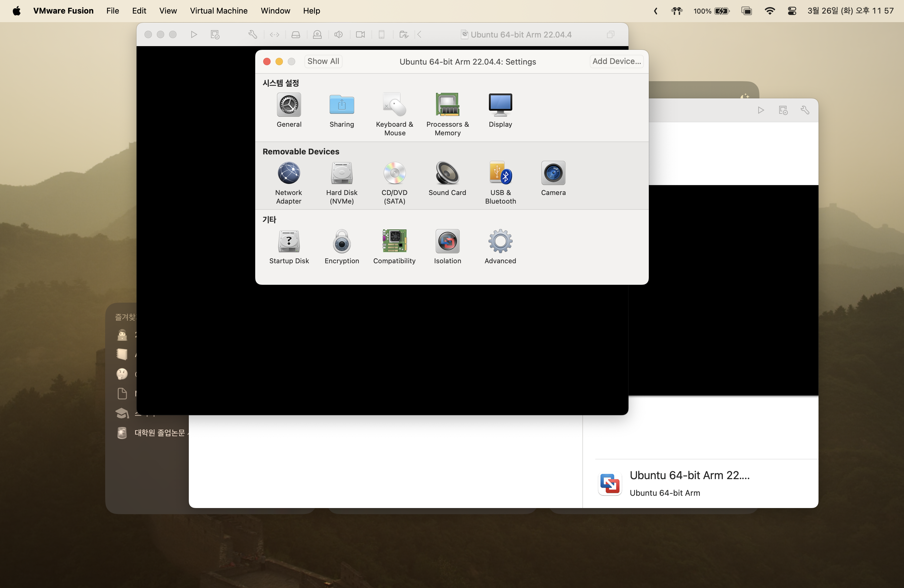Screen dimensions: 904x588
Task: Click the screen mirroring menu bar icon
Action: click(x=746, y=11)
